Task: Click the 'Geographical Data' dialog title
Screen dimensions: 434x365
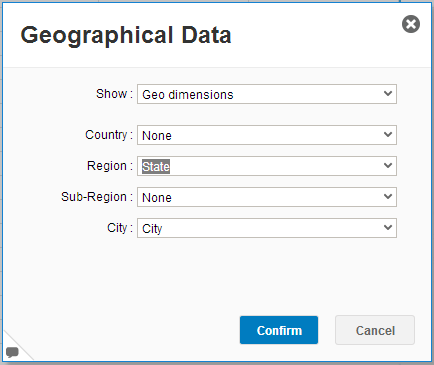Action: (x=126, y=35)
